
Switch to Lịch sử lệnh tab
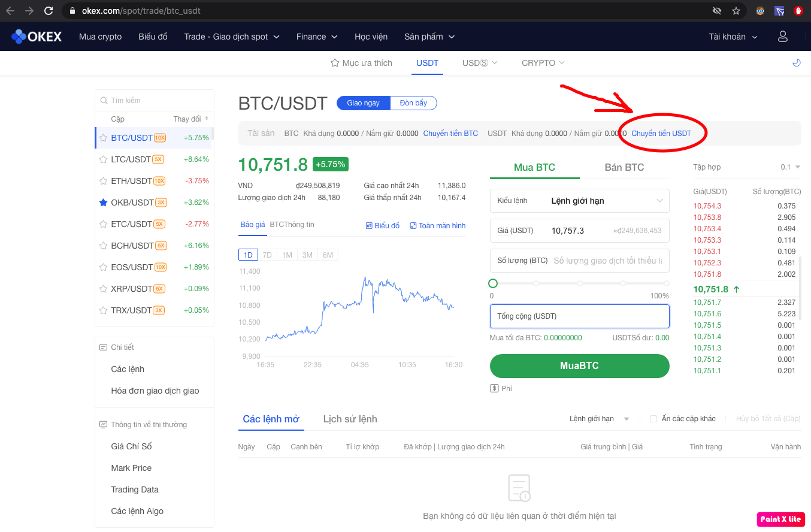[350, 419]
